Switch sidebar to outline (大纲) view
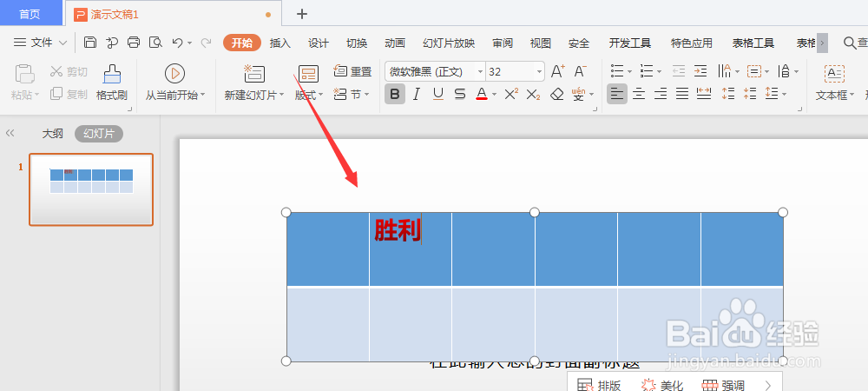 click(x=53, y=134)
